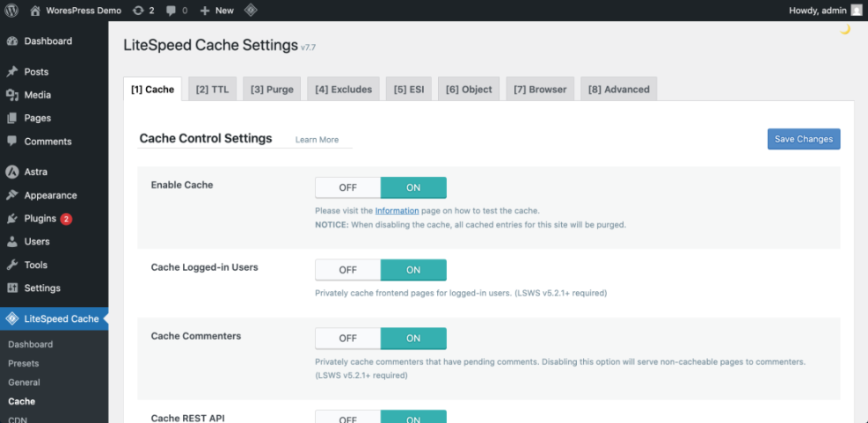868x423 pixels.
Task: Set Cache Logged-in Users to ON
Action: (413, 270)
